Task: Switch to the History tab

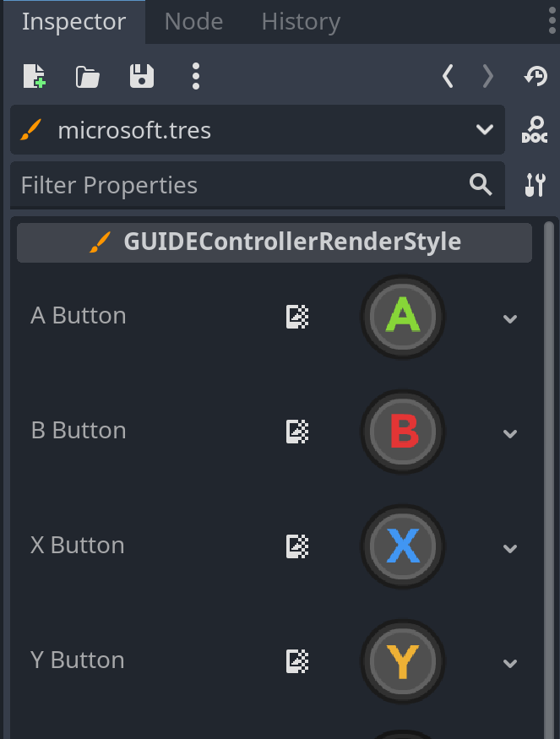Action: (300, 21)
